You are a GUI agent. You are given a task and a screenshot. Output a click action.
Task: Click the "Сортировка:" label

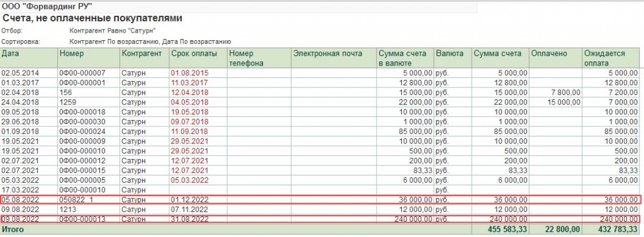tap(21, 42)
